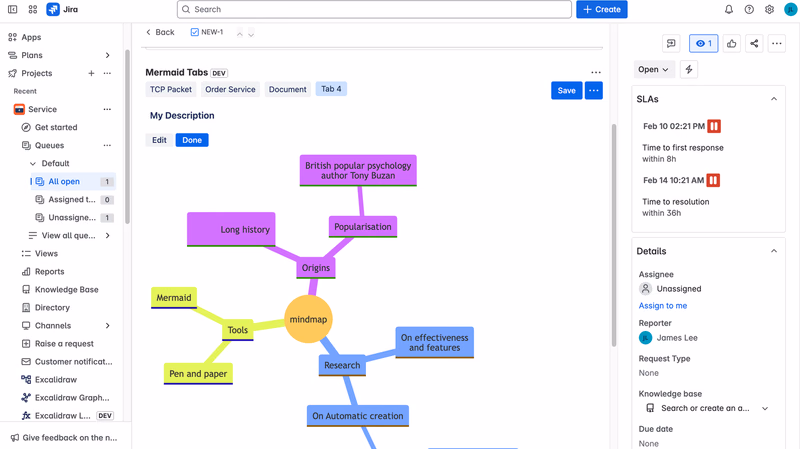Add a new project with plus icon
The image size is (800, 449).
click(x=91, y=73)
